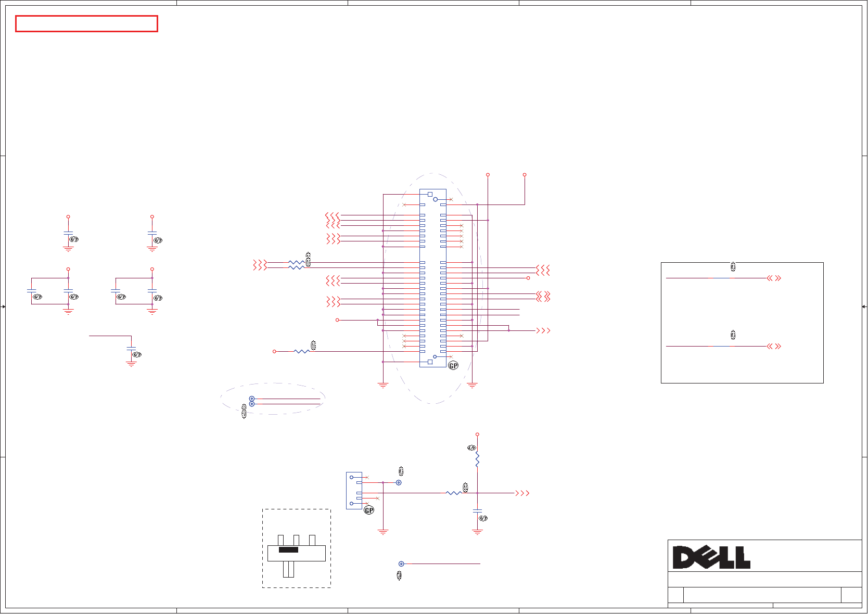The height and width of the screenshot is (614, 868).
Task: Click the ground symbol under the small connector
Action: point(383,532)
